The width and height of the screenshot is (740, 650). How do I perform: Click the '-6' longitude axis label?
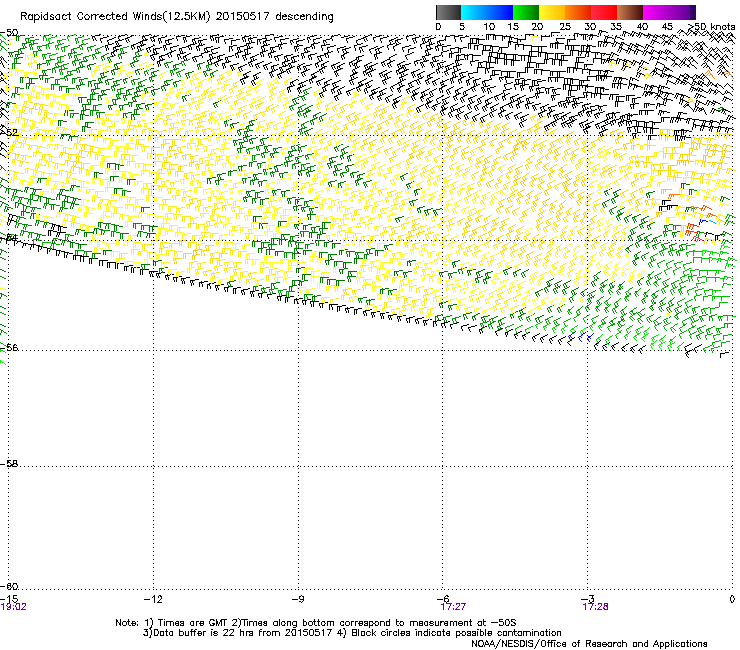coord(442,599)
